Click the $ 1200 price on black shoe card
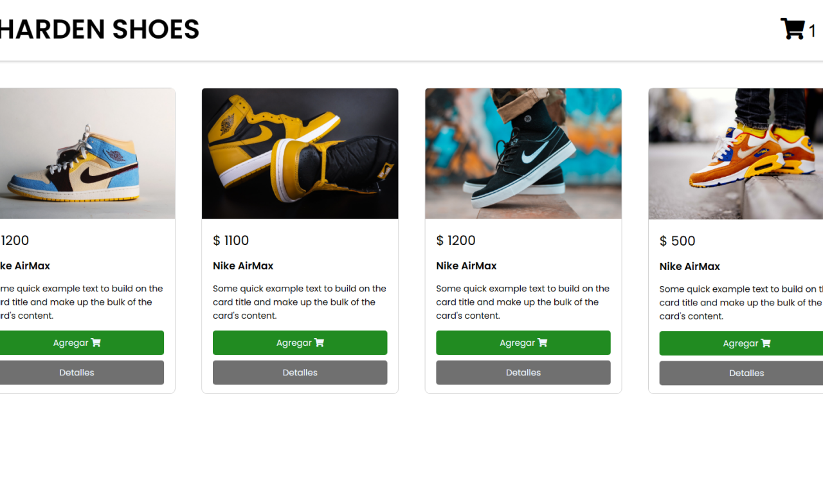823x504 pixels. tap(456, 240)
